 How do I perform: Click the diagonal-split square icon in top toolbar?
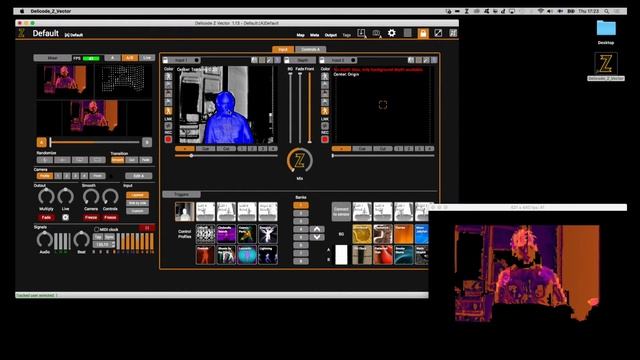point(438,33)
